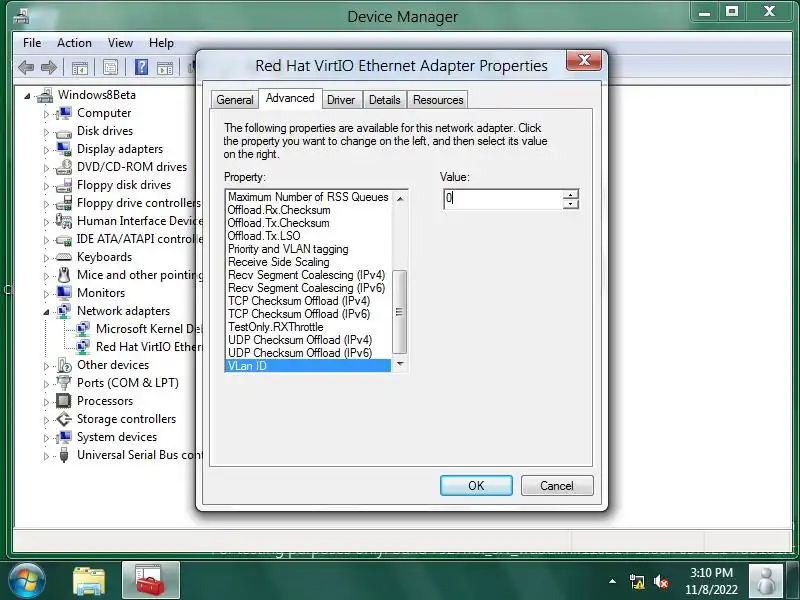The image size is (800, 600).
Task: Switch to the Driver tab
Action: click(341, 99)
